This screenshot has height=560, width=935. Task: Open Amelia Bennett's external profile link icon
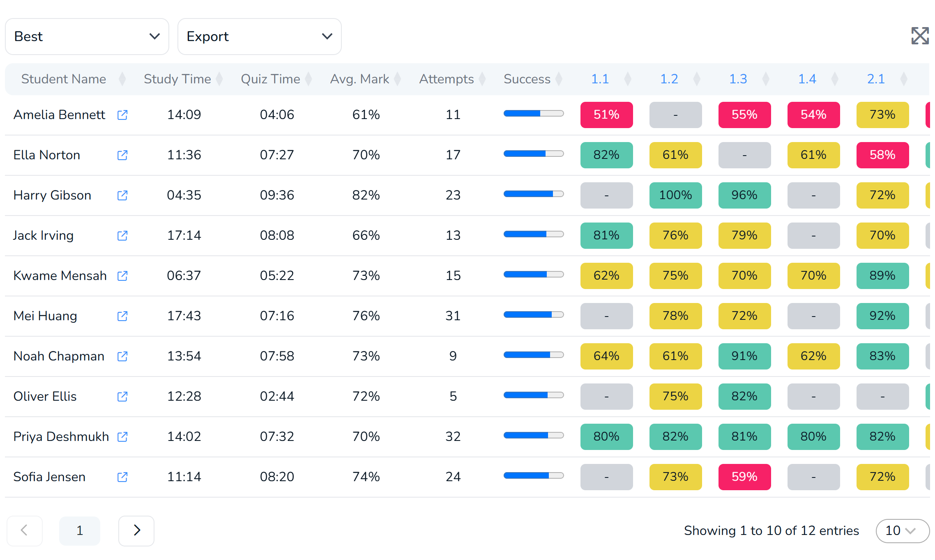[x=122, y=115]
